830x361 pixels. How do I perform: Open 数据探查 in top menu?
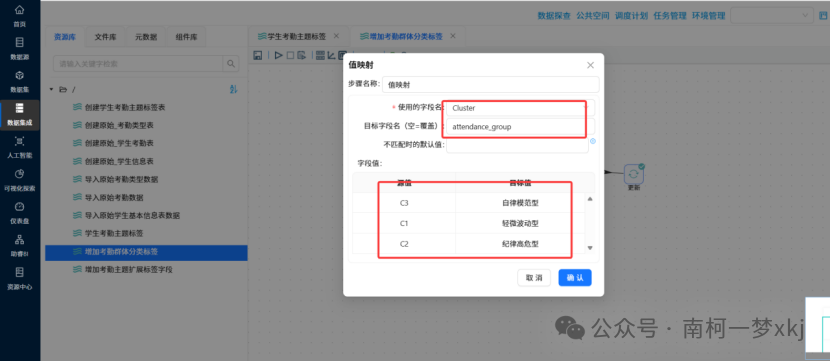(554, 16)
